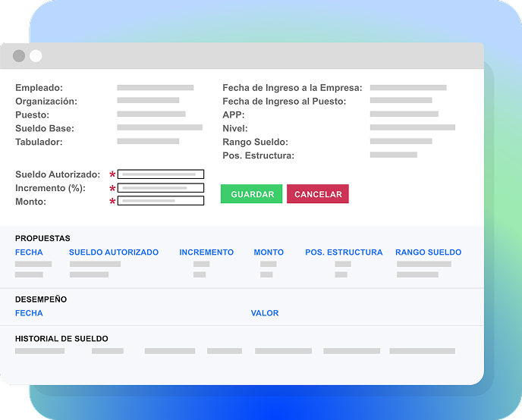Click the dark gray circle in title bar
This screenshot has width=522, height=420.
(19, 56)
